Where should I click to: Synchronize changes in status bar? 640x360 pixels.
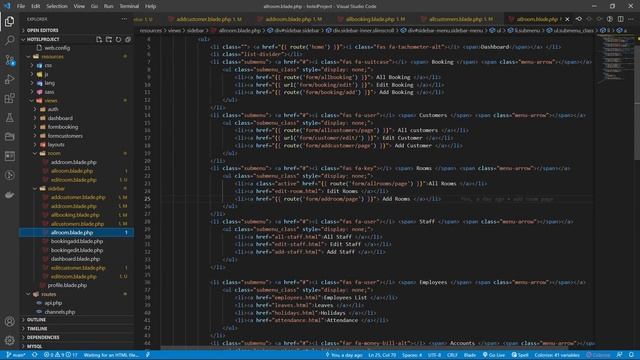pos(35,355)
